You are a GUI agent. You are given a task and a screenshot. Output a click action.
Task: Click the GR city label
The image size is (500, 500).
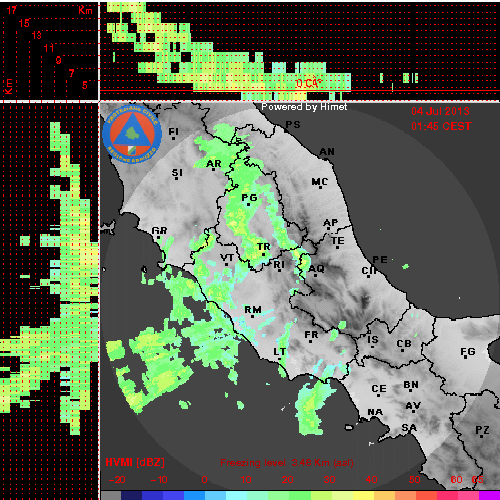pyautogui.click(x=159, y=230)
